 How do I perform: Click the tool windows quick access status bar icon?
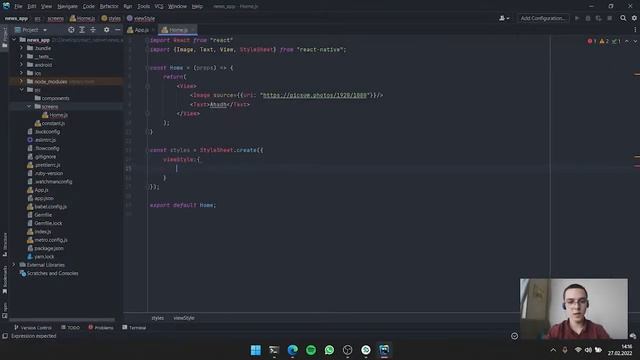[5, 336]
